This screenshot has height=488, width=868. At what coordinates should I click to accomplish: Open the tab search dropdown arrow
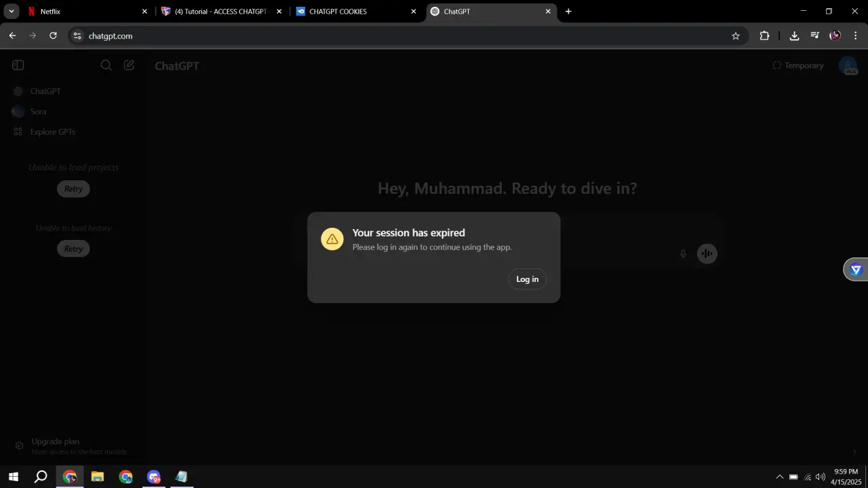click(x=12, y=12)
